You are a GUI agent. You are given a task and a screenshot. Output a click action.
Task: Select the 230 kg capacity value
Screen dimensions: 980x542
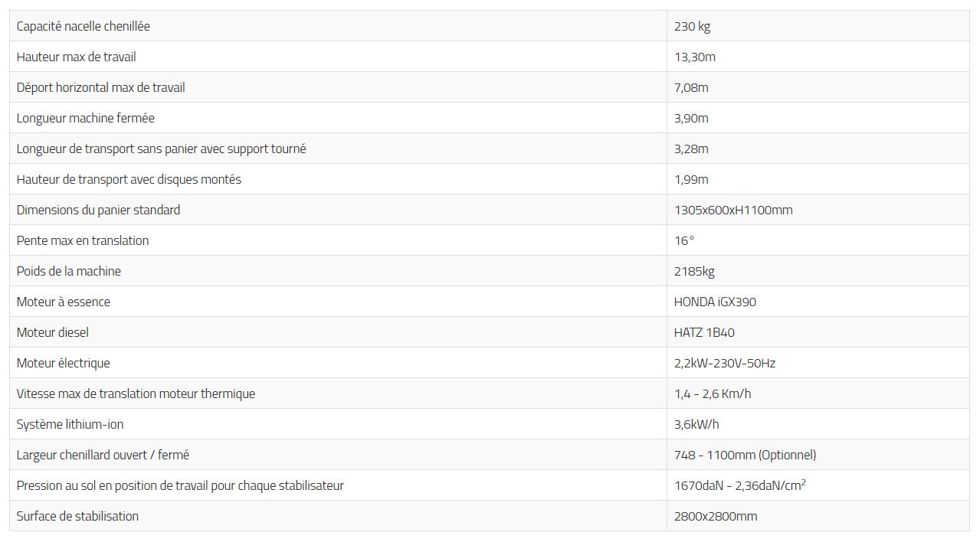coord(692,26)
